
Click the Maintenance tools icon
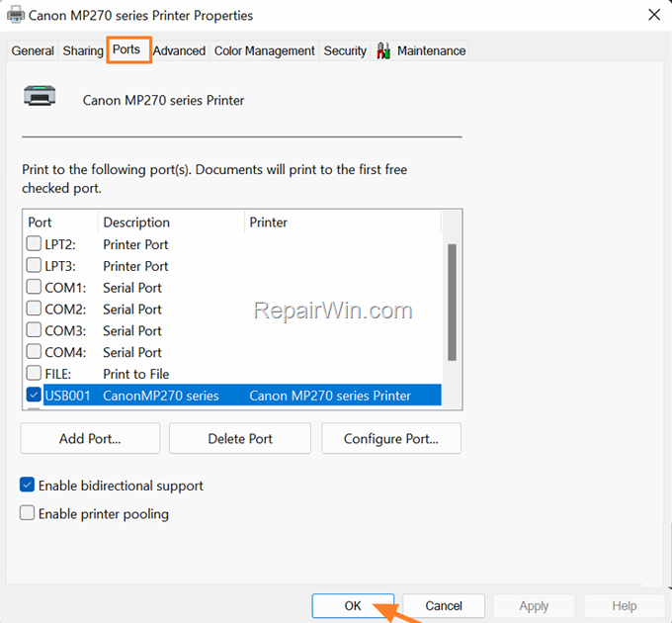click(x=383, y=51)
